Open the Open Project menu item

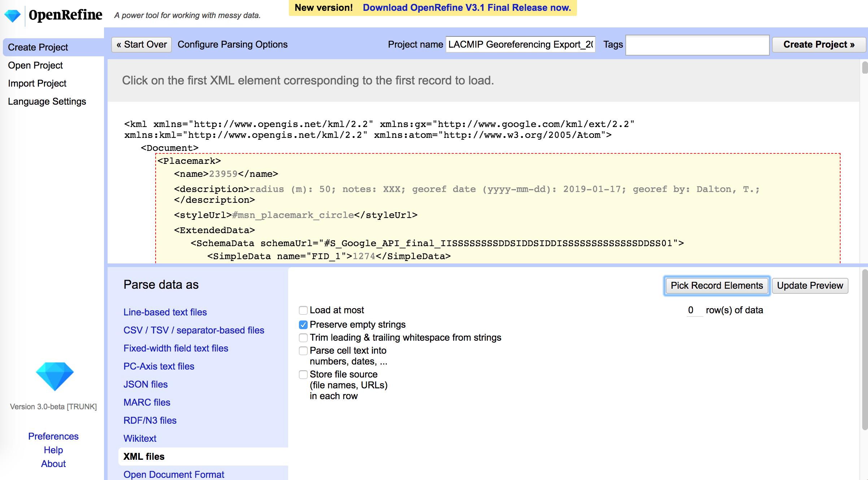click(x=35, y=65)
